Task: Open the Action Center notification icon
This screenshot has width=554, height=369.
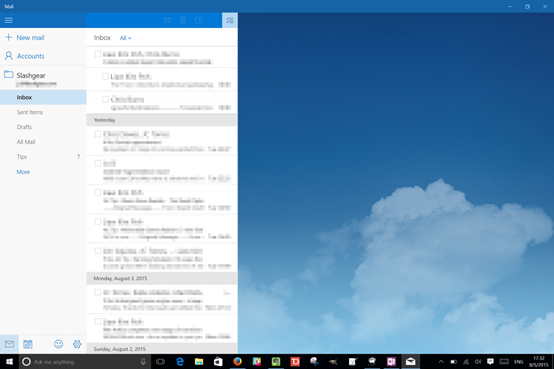Action: click(x=490, y=362)
